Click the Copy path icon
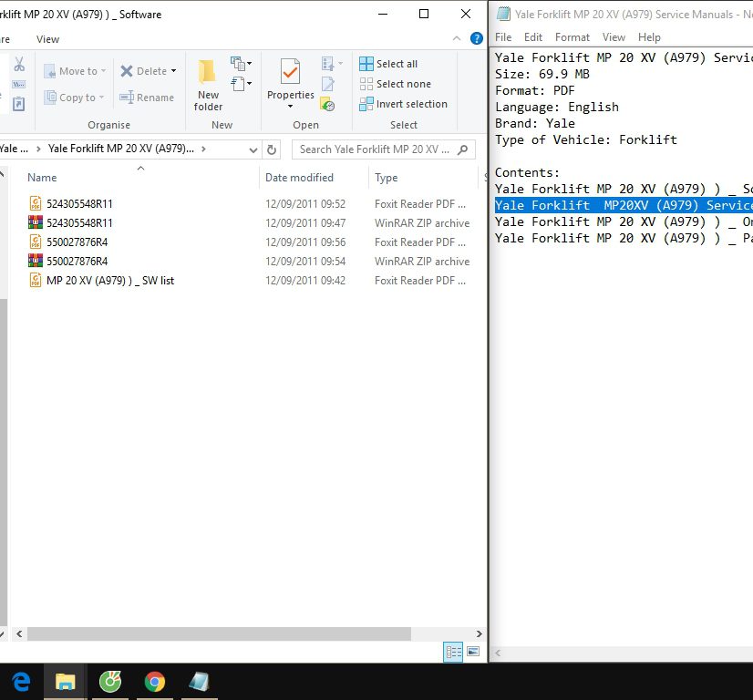The image size is (753, 700). tap(19, 84)
